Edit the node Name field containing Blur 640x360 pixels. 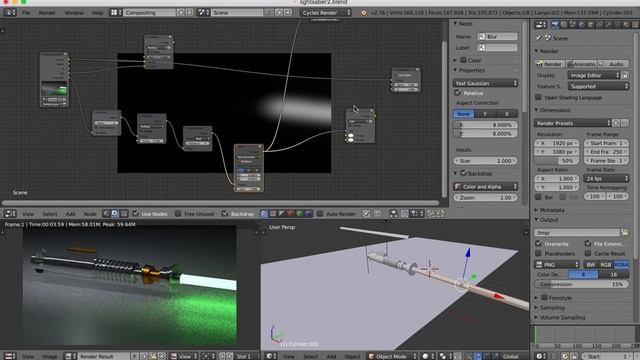point(498,37)
